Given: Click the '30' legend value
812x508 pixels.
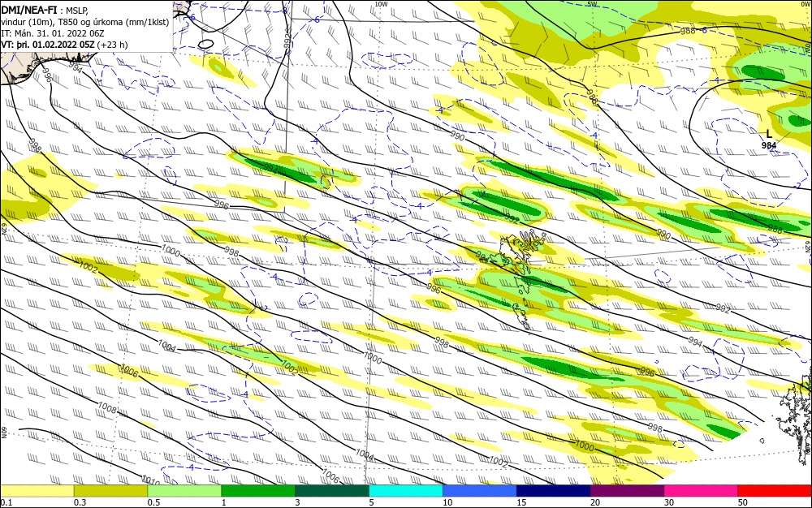Looking at the screenshot, I should coord(669,502).
